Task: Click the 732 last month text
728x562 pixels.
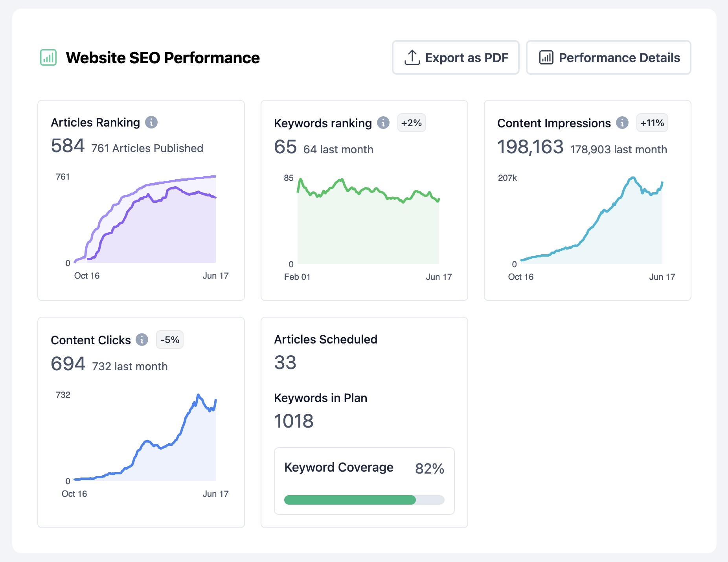Action: pyautogui.click(x=130, y=366)
